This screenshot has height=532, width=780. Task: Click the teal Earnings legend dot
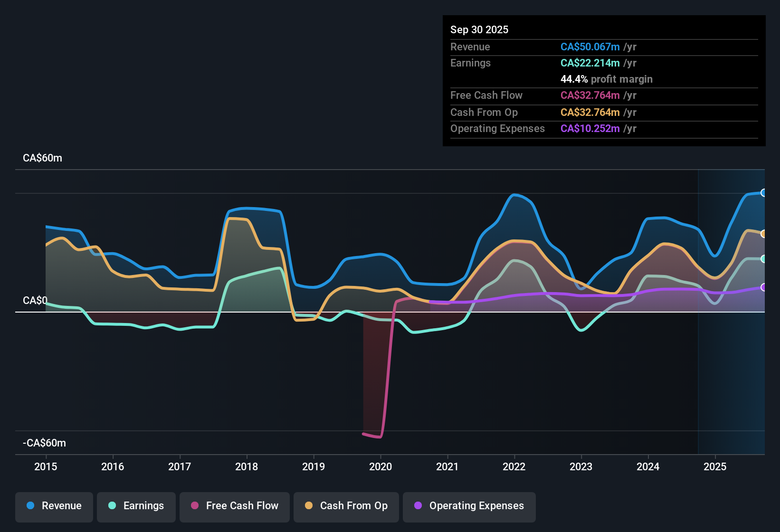(x=112, y=506)
